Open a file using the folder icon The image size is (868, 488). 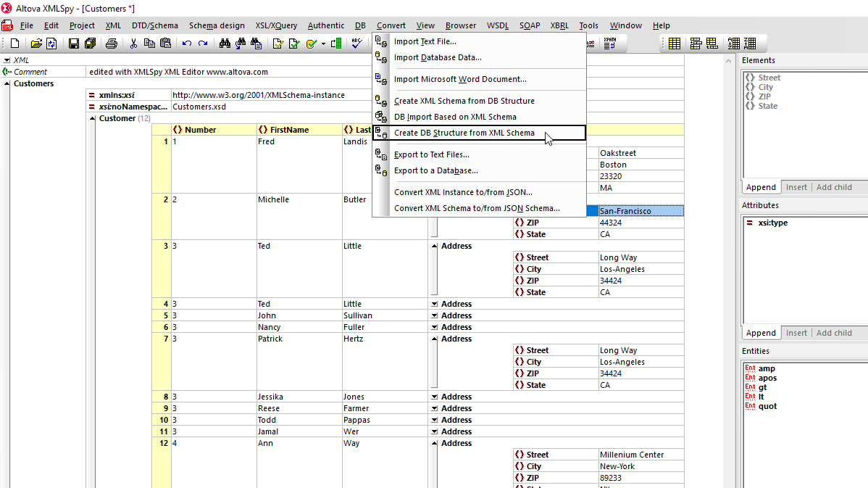coord(36,44)
